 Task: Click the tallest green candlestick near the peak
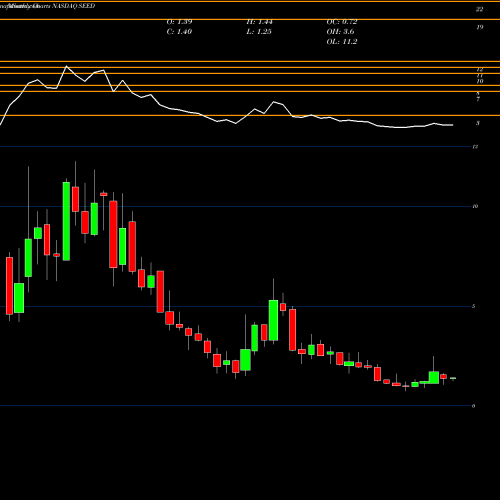(x=66, y=221)
